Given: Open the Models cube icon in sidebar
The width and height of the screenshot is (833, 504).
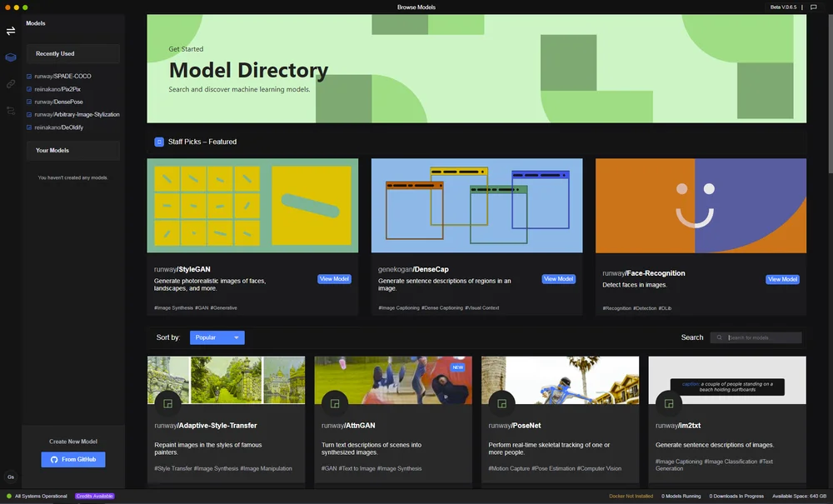Looking at the screenshot, I should pyautogui.click(x=11, y=57).
